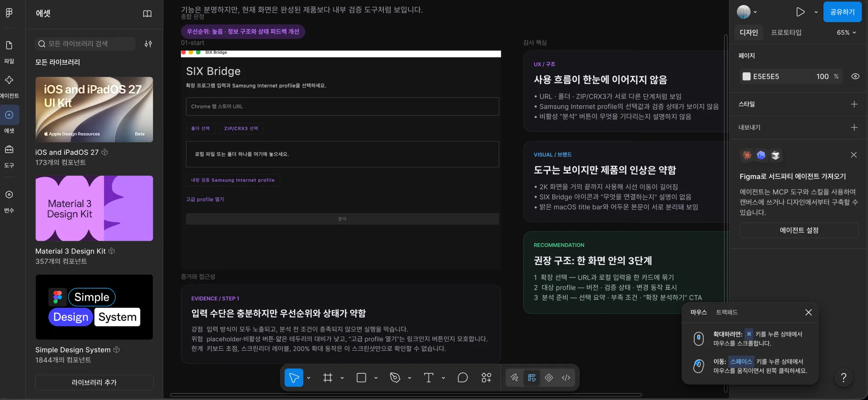Click the 공유하기 share button

842,12
